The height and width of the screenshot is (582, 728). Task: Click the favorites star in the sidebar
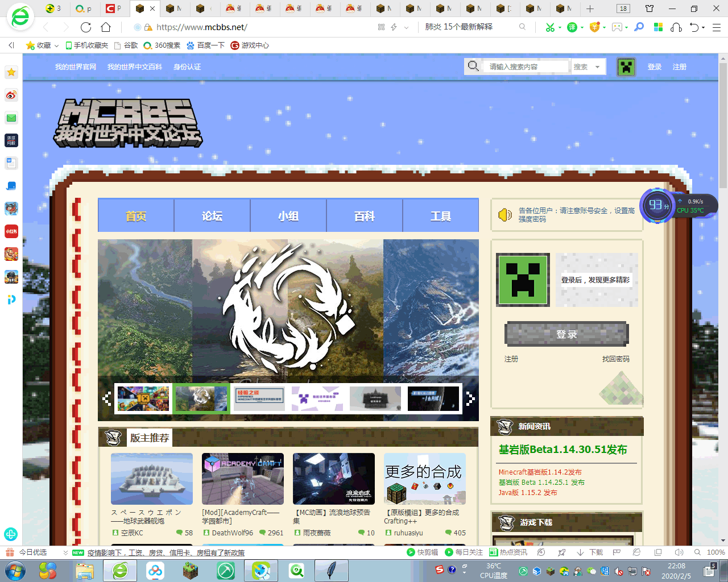coord(11,72)
